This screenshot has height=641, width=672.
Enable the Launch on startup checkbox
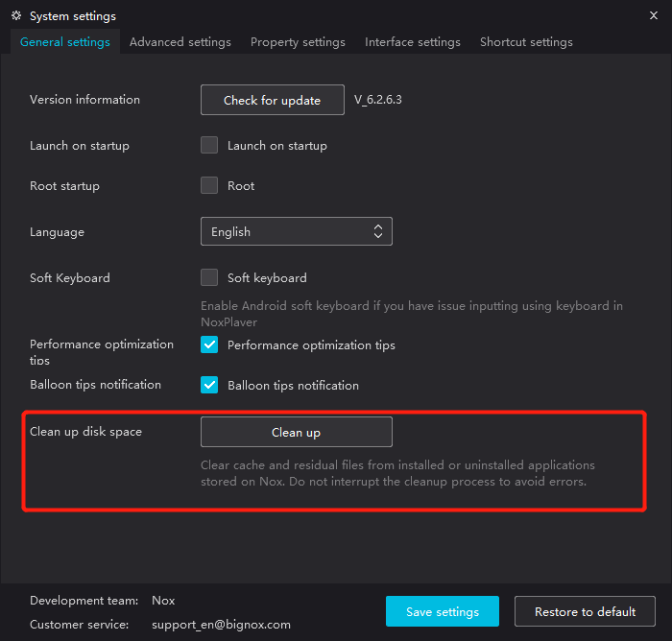[209, 146]
